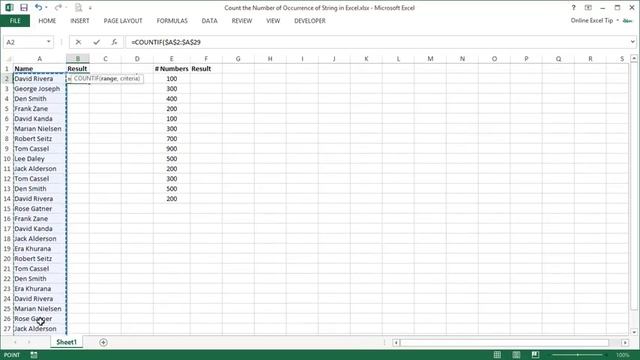Click into the formula bar COUNTIF text

coord(166,42)
